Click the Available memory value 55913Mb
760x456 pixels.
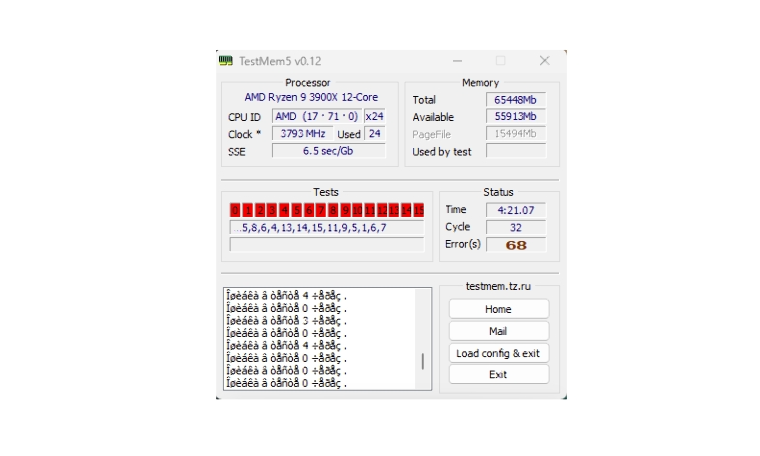516,117
